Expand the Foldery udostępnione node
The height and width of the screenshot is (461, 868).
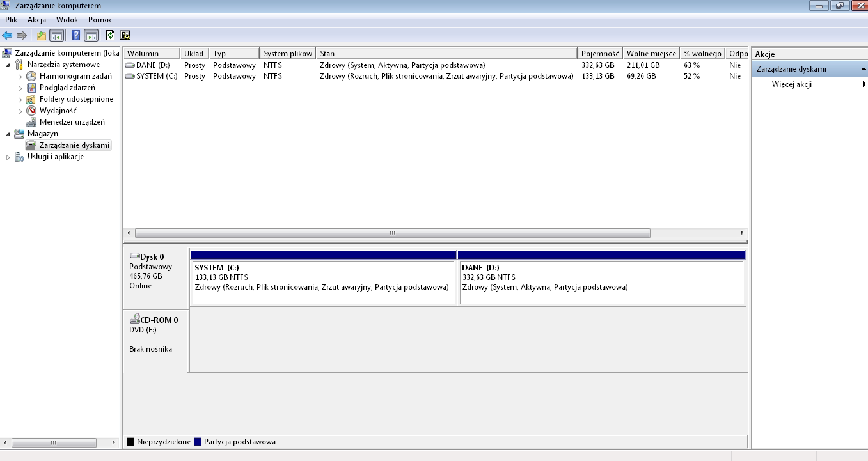tap(20, 99)
